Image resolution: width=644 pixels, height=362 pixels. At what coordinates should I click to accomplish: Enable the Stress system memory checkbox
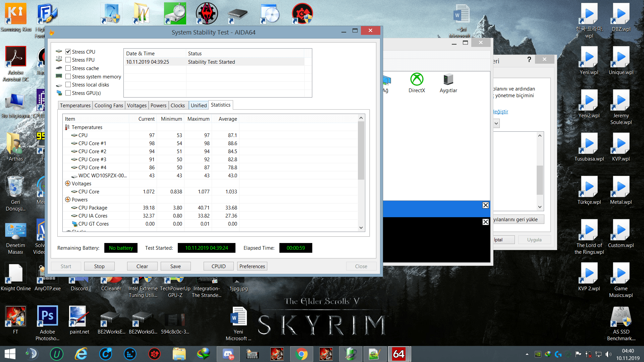[x=68, y=76]
